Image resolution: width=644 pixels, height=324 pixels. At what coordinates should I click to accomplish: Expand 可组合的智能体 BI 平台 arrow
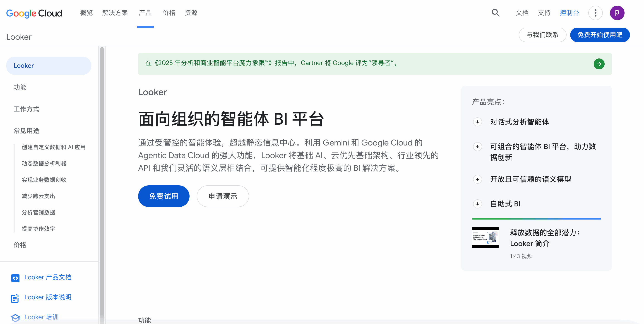[478, 146]
